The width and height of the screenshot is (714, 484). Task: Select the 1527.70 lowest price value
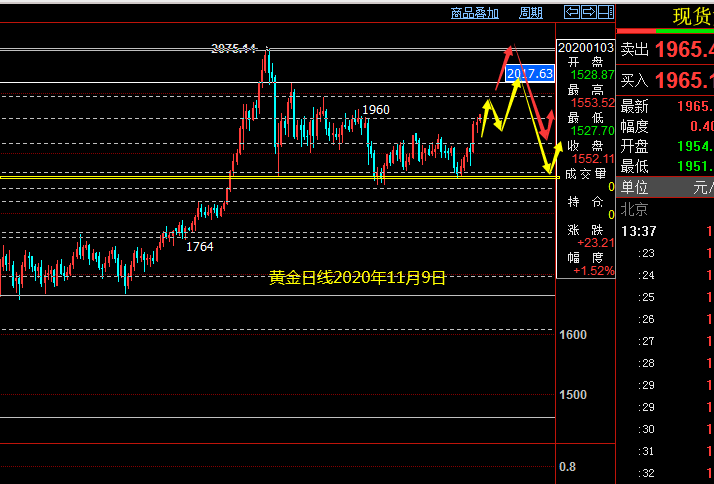click(x=592, y=131)
